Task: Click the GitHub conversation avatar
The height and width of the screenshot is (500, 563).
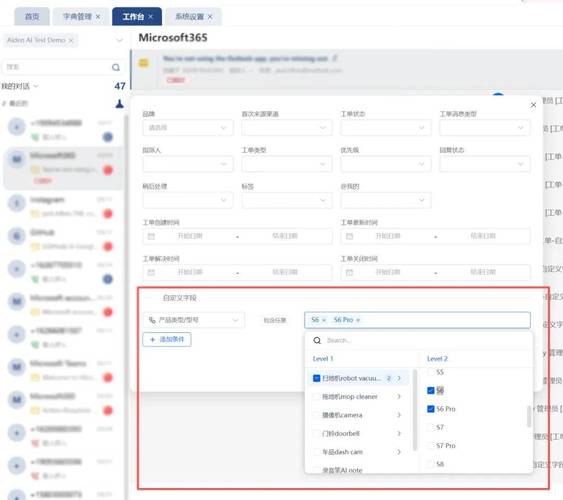Action: pyautogui.click(x=17, y=236)
